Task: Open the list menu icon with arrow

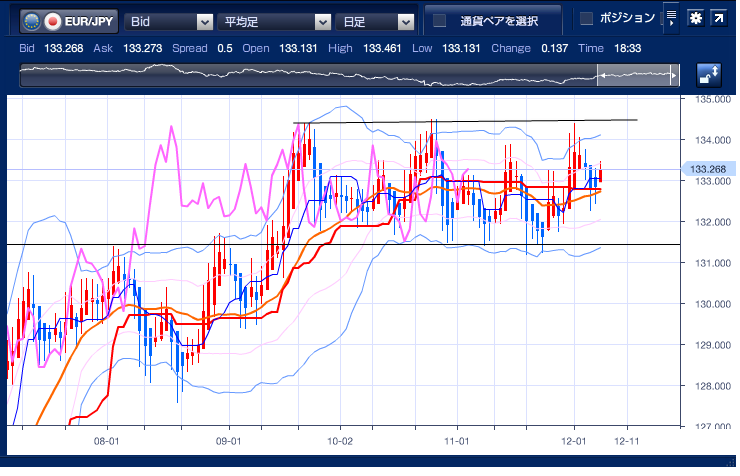Action: [671, 18]
